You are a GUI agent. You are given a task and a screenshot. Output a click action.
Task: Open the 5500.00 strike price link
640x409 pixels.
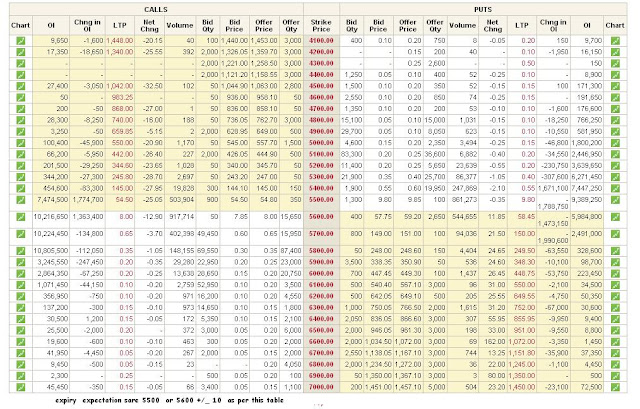point(321,200)
